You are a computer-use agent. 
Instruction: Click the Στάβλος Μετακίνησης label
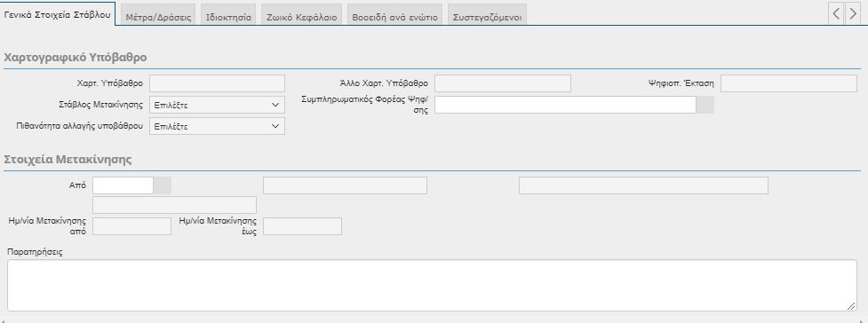pos(100,105)
